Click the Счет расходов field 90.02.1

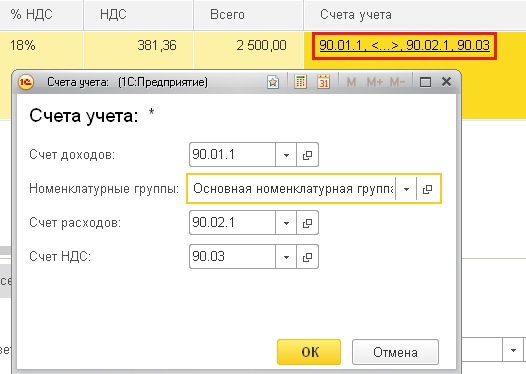[232, 223]
